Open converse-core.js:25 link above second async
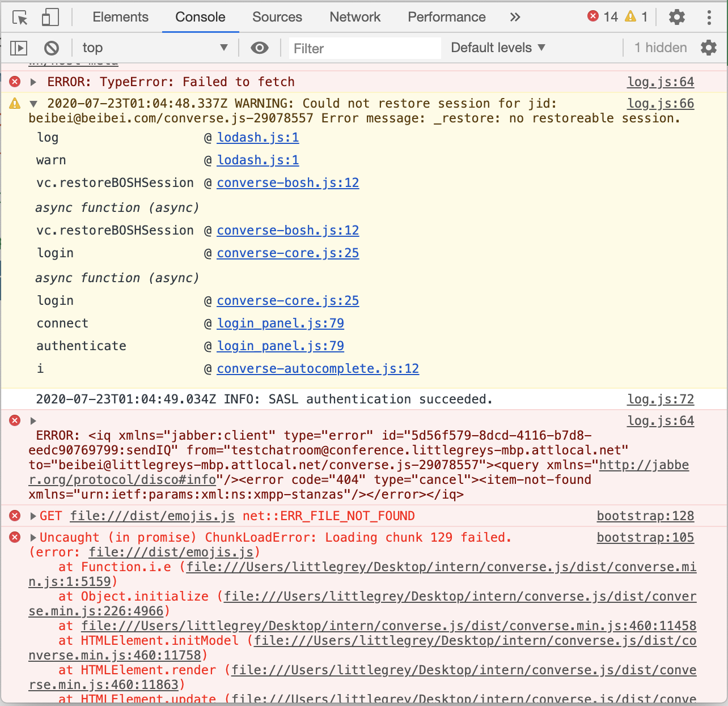Image resolution: width=728 pixels, height=706 pixels. point(288,253)
